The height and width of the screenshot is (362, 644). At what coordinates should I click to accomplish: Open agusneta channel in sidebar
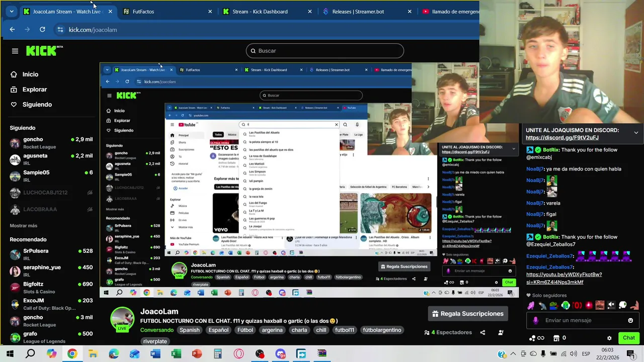pos(51,159)
